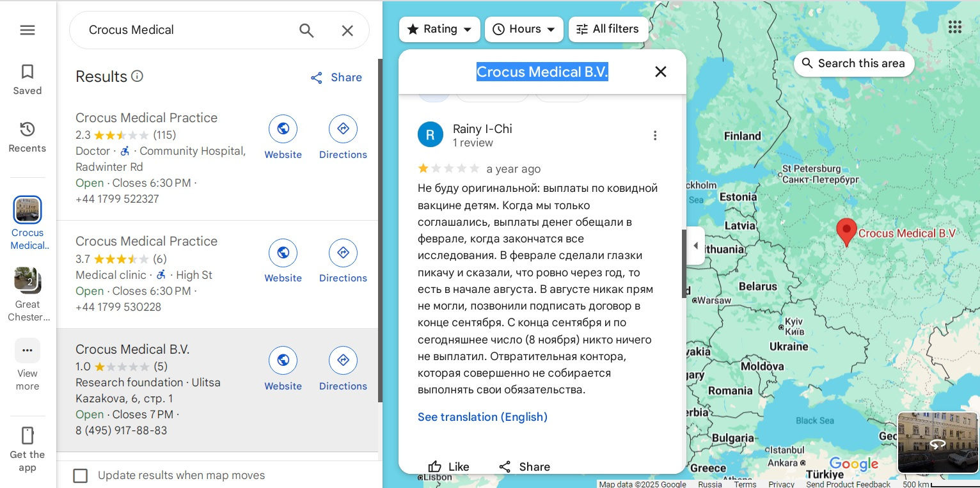Click See translation (English) link

pos(482,417)
